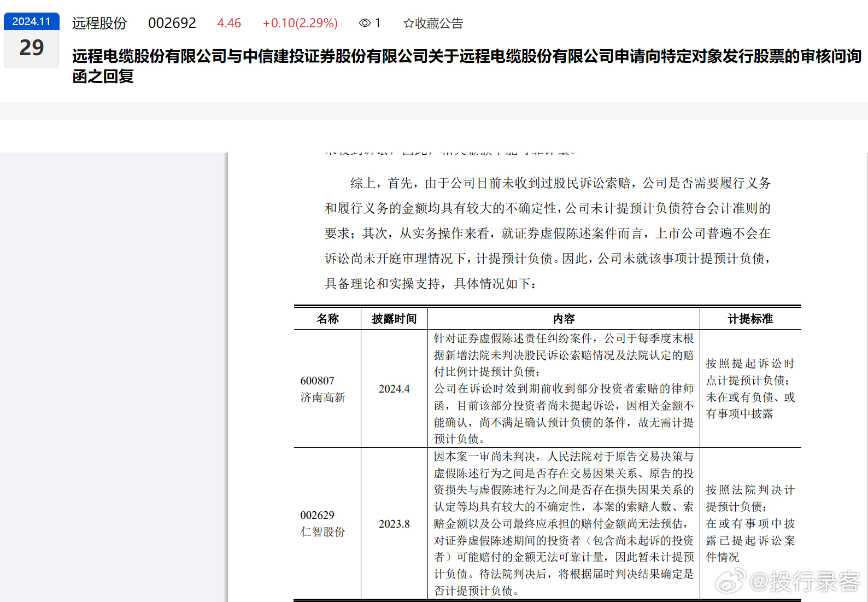The width and height of the screenshot is (868, 602).
Task: Click the 内容 column header
Action: tap(564, 319)
